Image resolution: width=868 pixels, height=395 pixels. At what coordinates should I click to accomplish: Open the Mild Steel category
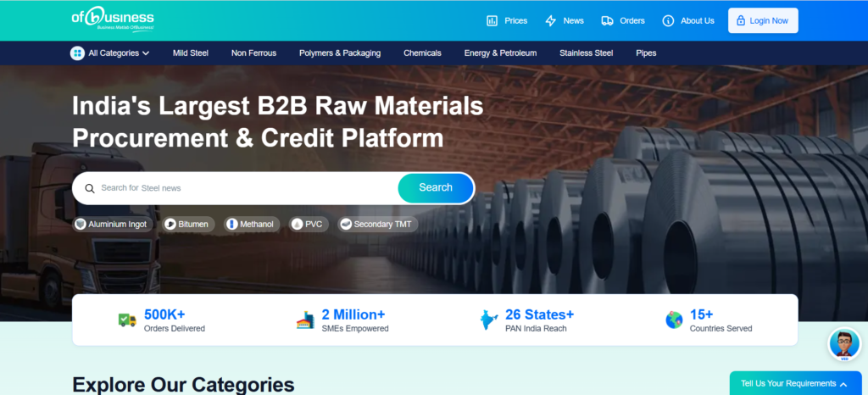(x=191, y=53)
